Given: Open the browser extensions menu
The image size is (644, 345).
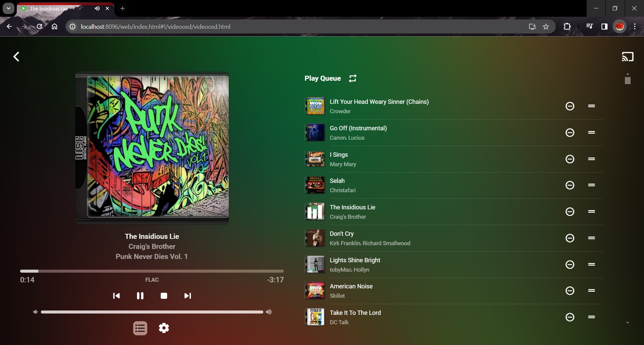Looking at the screenshot, I should pyautogui.click(x=567, y=27).
